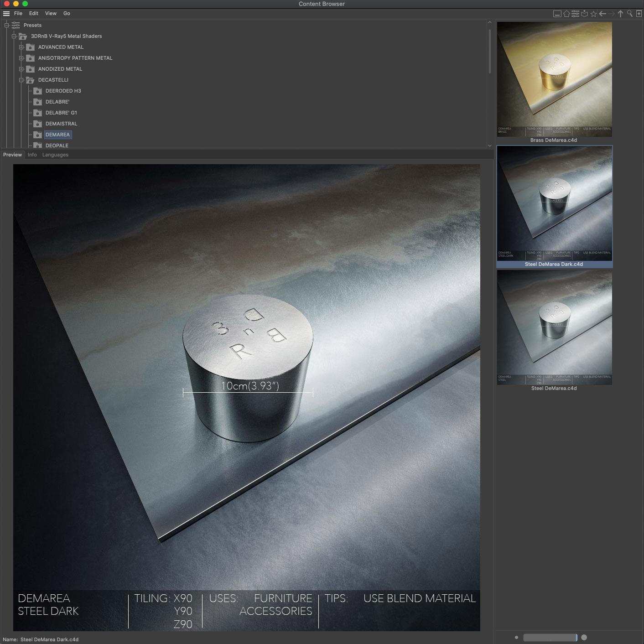The height and width of the screenshot is (644, 644).
Task: Click the 'Brass DeMarea.c4d' file name caption
Action: pyautogui.click(x=554, y=140)
